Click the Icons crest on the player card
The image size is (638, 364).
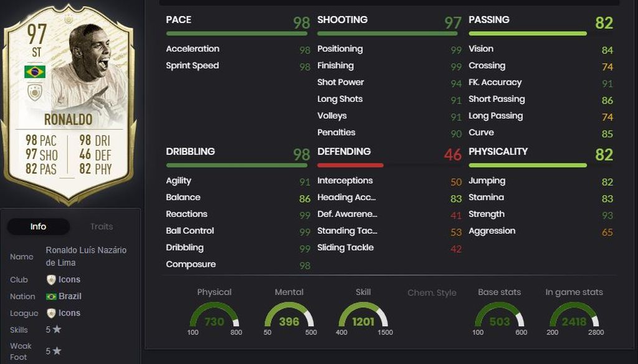click(35, 92)
